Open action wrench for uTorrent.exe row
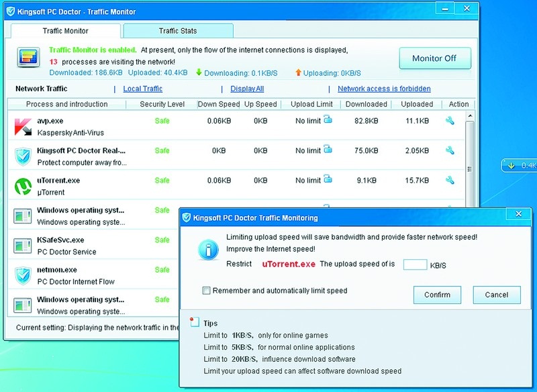The height and width of the screenshot is (392, 537). click(x=450, y=180)
